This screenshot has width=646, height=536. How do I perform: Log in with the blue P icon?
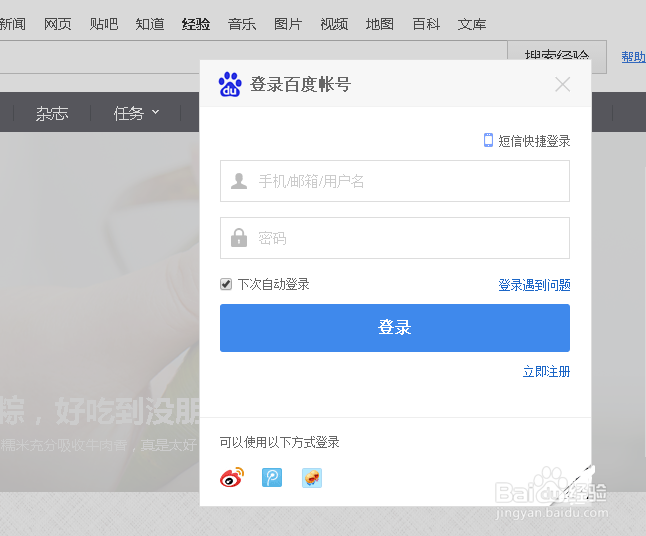[x=272, y=477]
